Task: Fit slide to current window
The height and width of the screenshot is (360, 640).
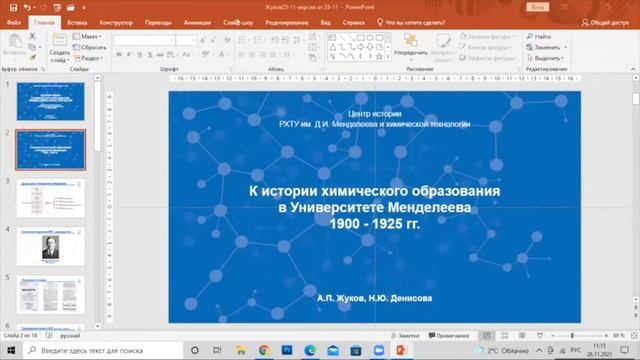Action: [x=634, y=336]
